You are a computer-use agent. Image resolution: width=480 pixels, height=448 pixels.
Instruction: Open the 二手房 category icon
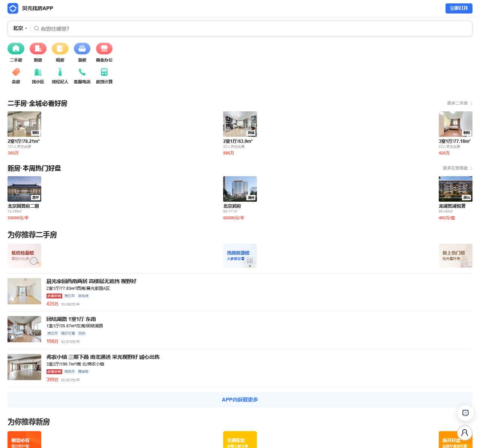coord(16,49)
